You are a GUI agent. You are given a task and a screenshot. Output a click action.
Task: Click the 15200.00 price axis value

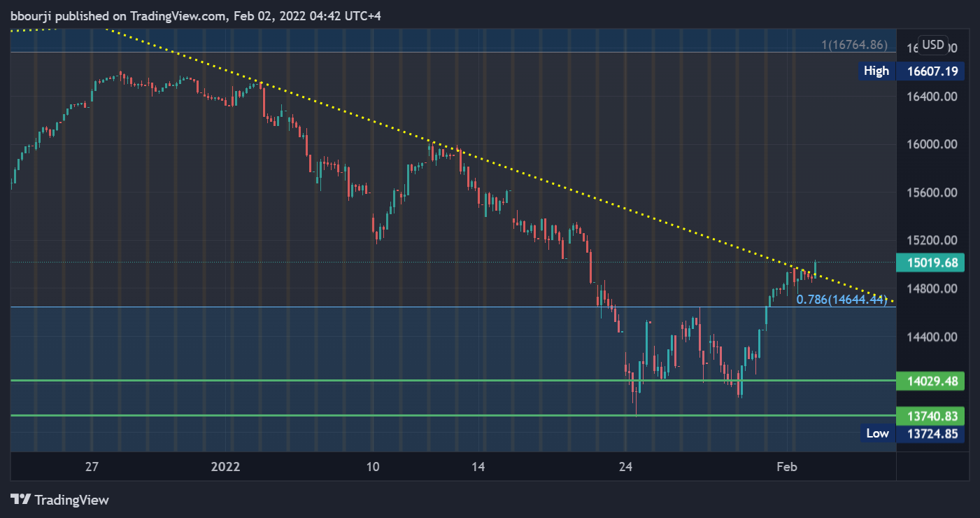coord(932,241)
